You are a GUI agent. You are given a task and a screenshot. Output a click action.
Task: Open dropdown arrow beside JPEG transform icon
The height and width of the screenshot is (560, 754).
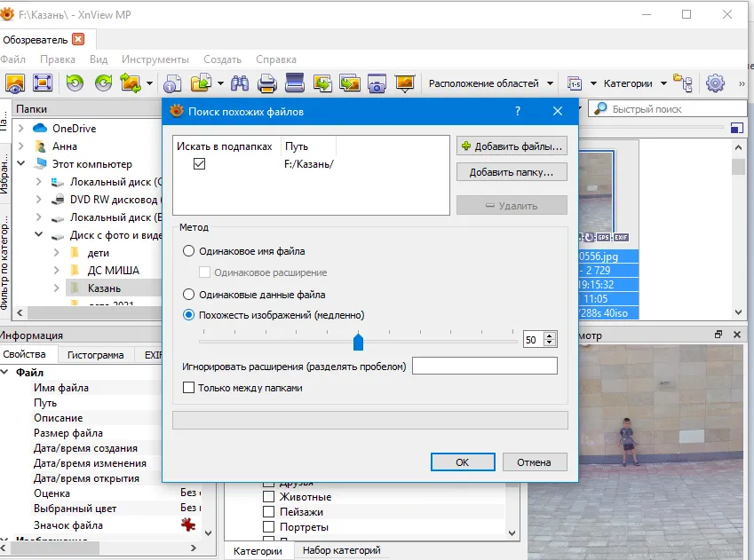coord(149,83)
